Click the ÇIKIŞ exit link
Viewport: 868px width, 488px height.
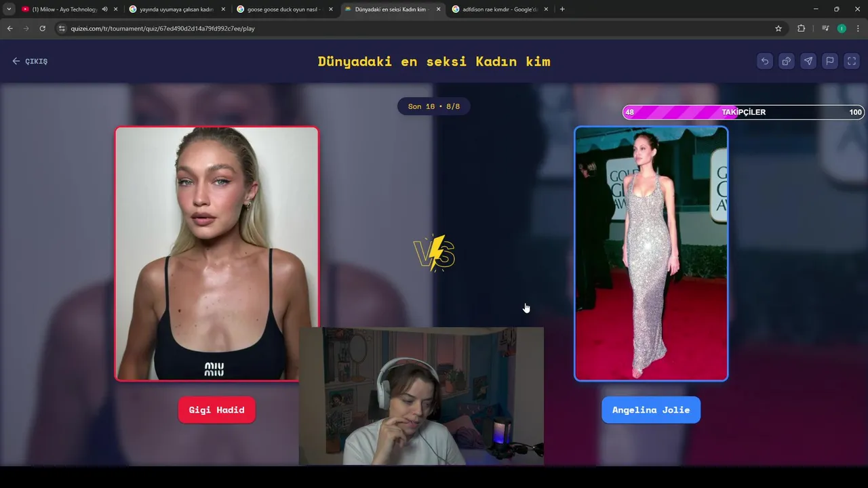coord(30,61)
